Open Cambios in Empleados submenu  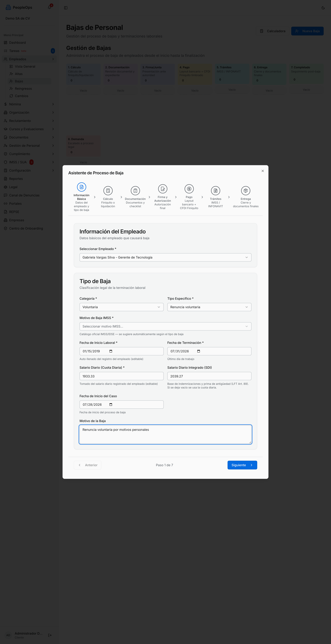click(29, 96)
